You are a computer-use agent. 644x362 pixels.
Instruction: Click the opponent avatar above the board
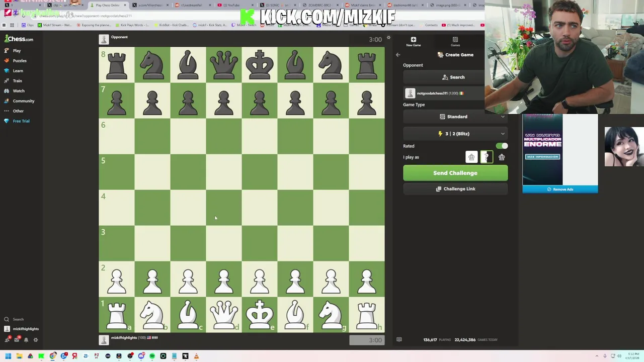coord(104,39)
